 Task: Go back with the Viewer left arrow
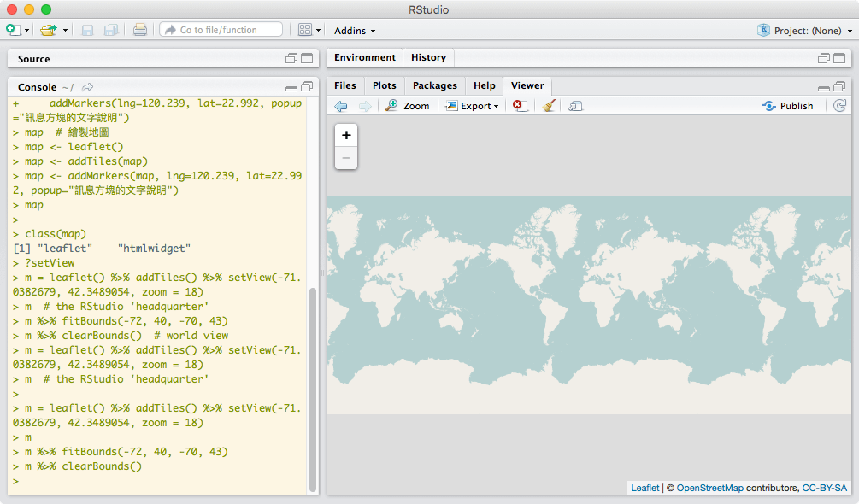point(341,106)
